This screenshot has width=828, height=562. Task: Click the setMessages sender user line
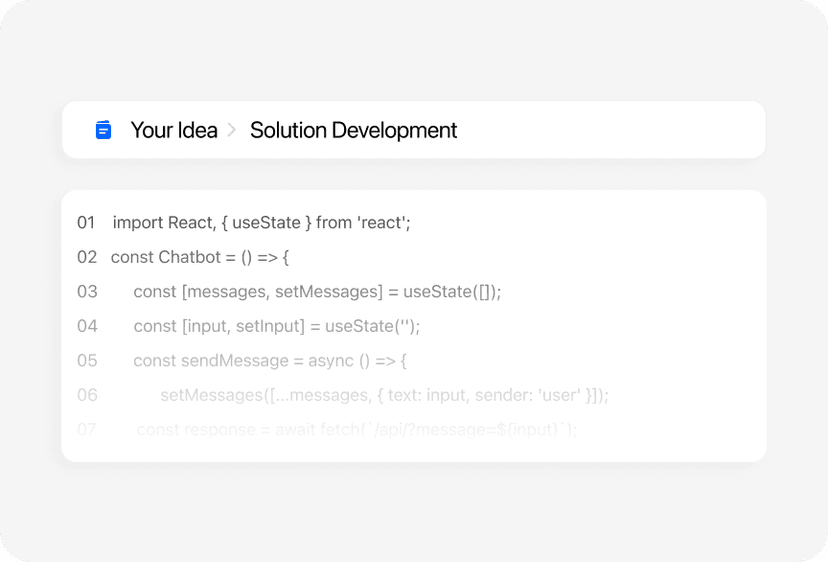click(x=384, y=395)
